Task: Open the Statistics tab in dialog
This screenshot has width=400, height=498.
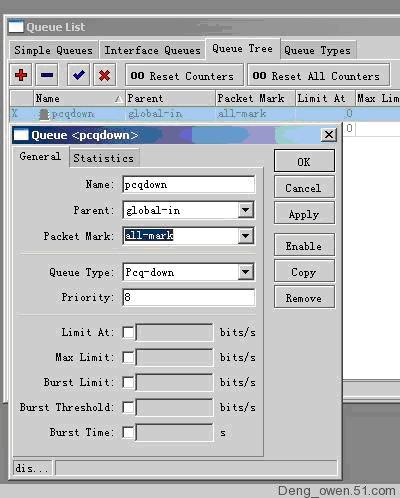Action: (x=104, y=158)
